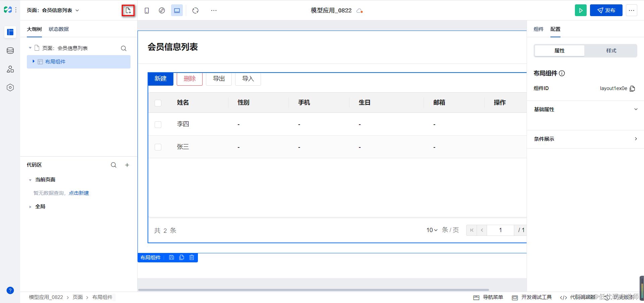Click the 导出 button
This screenshot has height=303, width=644.
coord(219,79)
